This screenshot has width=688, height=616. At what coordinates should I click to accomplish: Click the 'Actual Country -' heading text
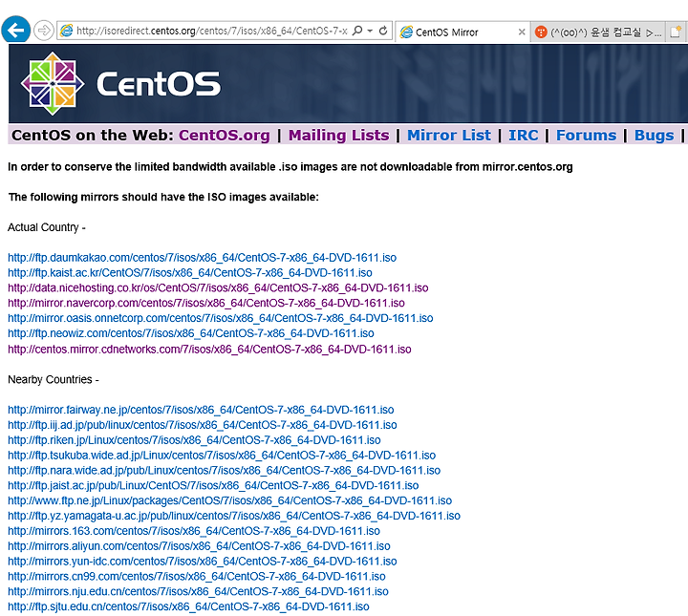pos(47,227)
